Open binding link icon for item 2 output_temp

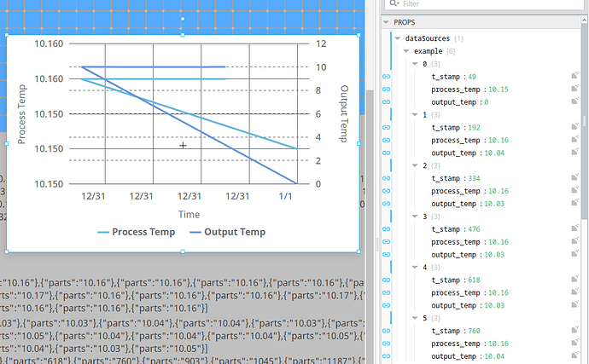(x=386, y=204)
